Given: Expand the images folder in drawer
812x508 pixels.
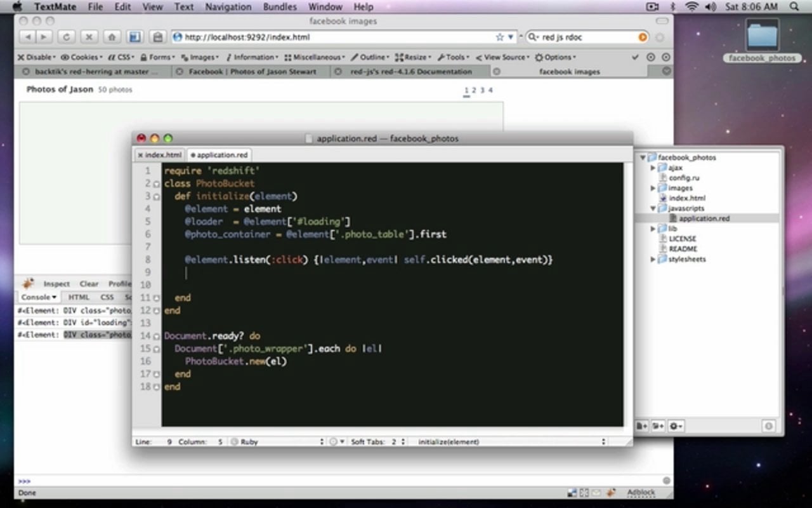Looking at the screenshot, I should (x=653, y=188).
